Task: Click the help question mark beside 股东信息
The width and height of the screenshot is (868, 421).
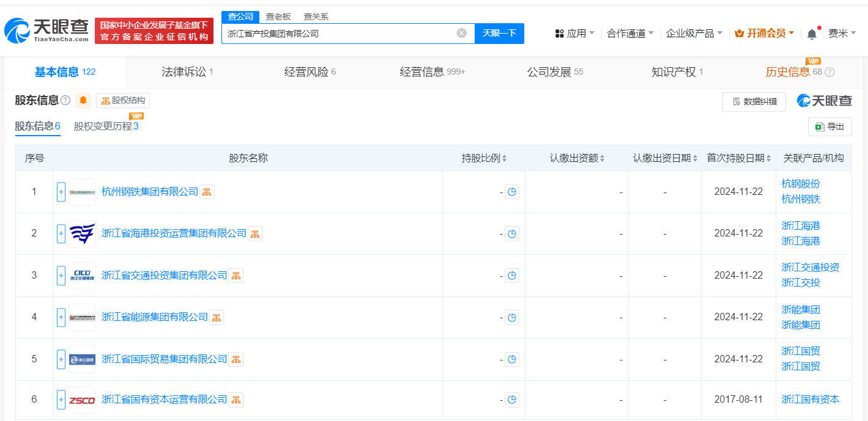Action: [x=65, y=100]
